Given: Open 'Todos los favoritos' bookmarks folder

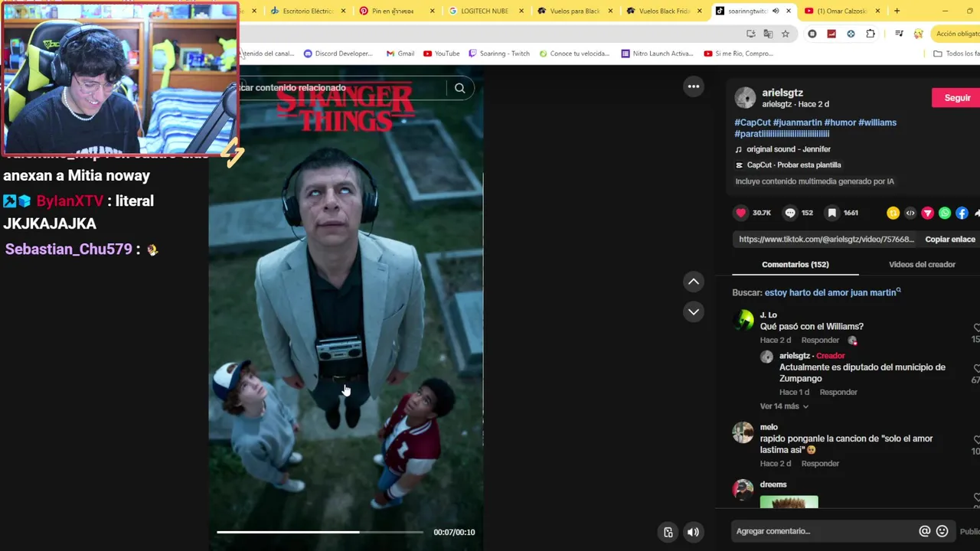Looking at the screenshot, I should click(957, 54).
